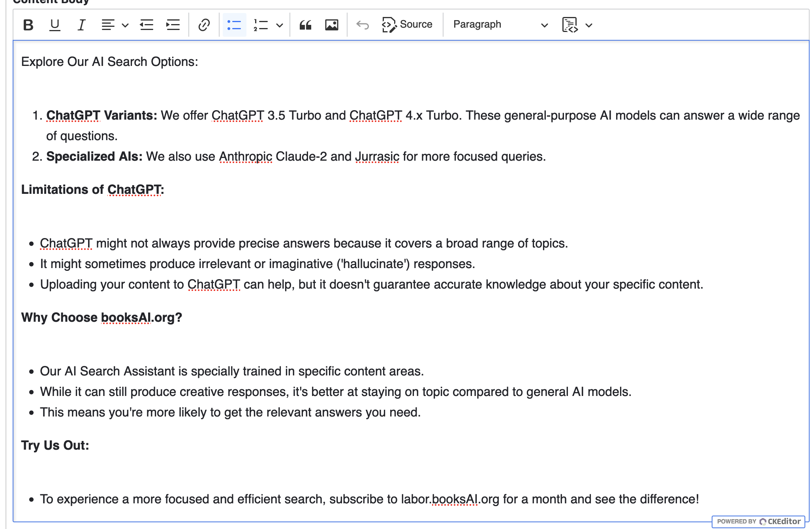Insert a hyperlink using the link icon

[203, 24]
